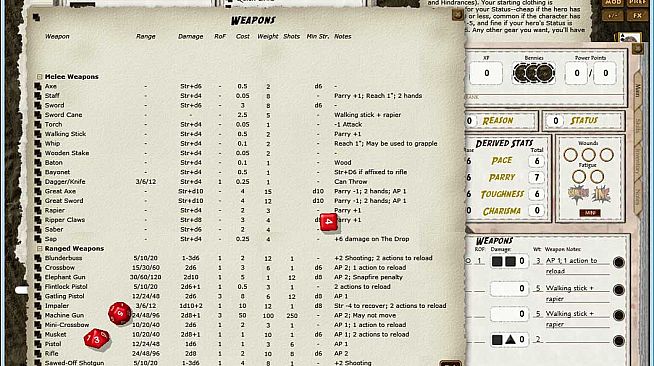Image resolution: width=654 pixels, height=366 pixels.
Task: Toggle the third Wounds circle
Action: (606, 155)
